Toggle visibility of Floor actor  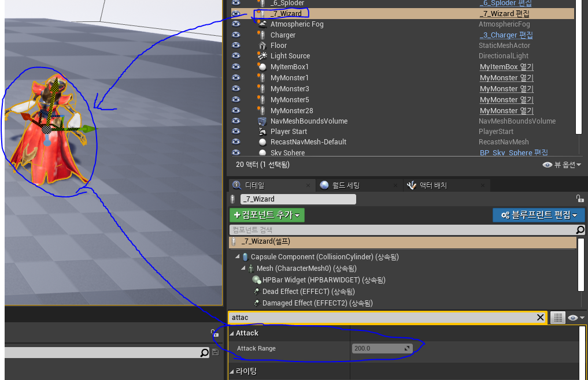coord(236,46)
